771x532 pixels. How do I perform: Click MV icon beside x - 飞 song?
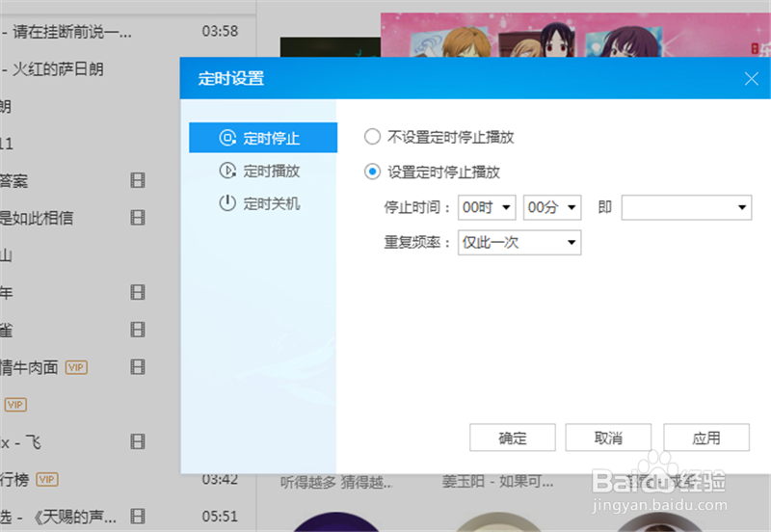[138, 441]
